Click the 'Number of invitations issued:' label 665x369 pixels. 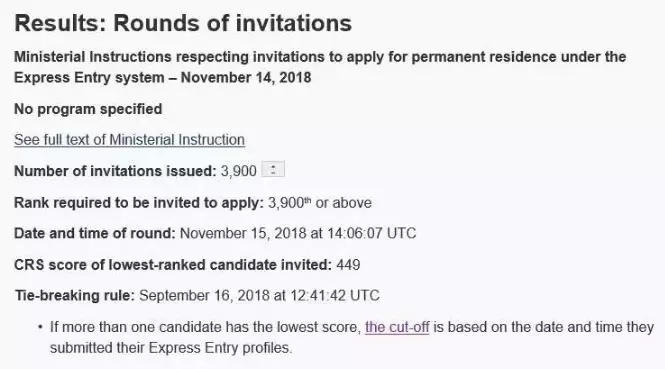(115, 171)
